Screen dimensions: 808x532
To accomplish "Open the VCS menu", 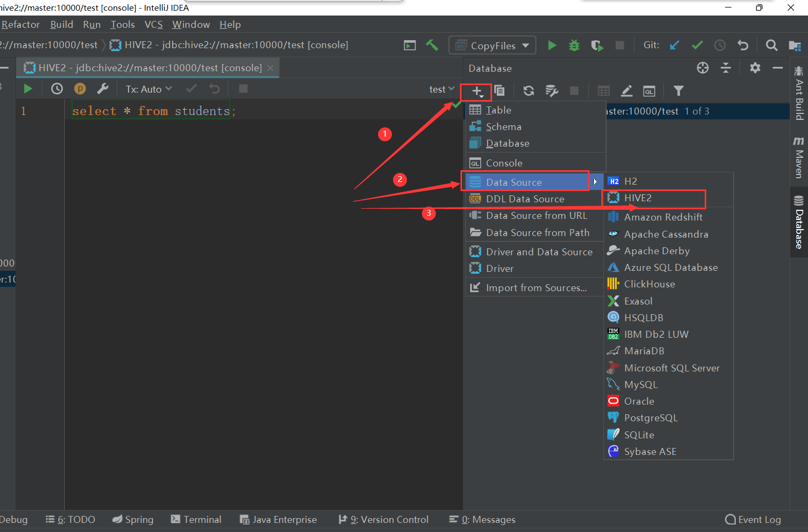I will [154, 25].
